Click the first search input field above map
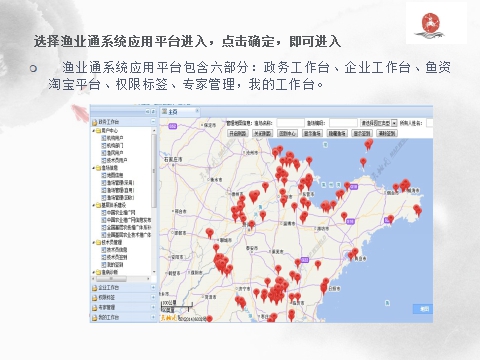This screenshot has height=360, width=480. [290, 123]
